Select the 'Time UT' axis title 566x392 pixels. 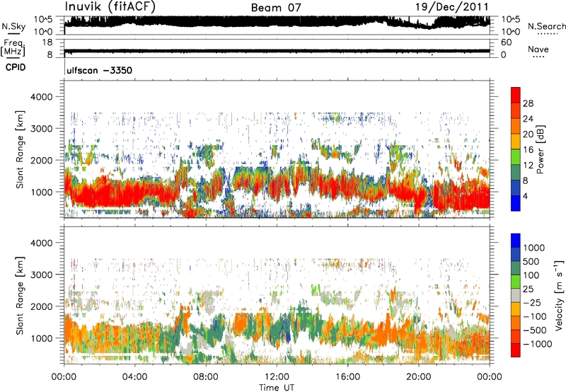[277, 388]
